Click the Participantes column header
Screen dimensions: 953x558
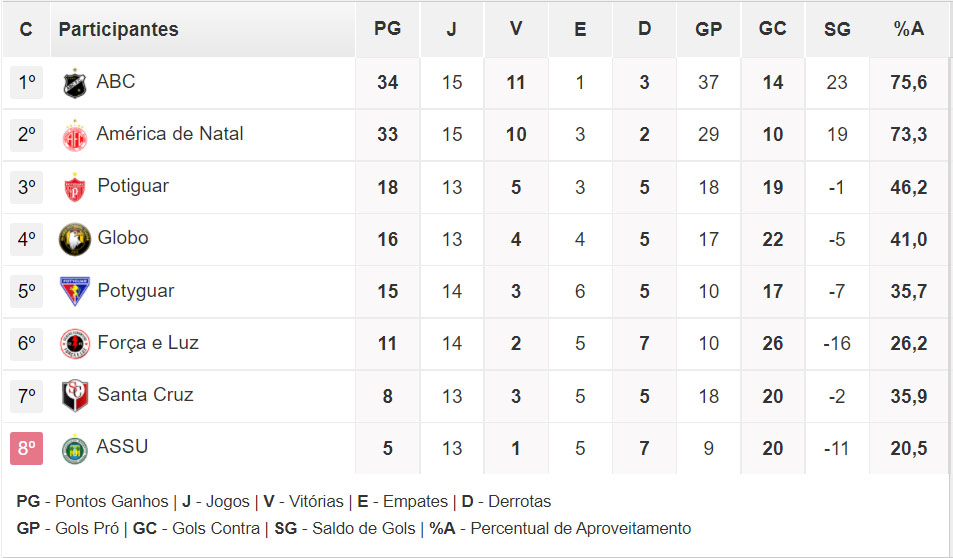pos(119,29)
